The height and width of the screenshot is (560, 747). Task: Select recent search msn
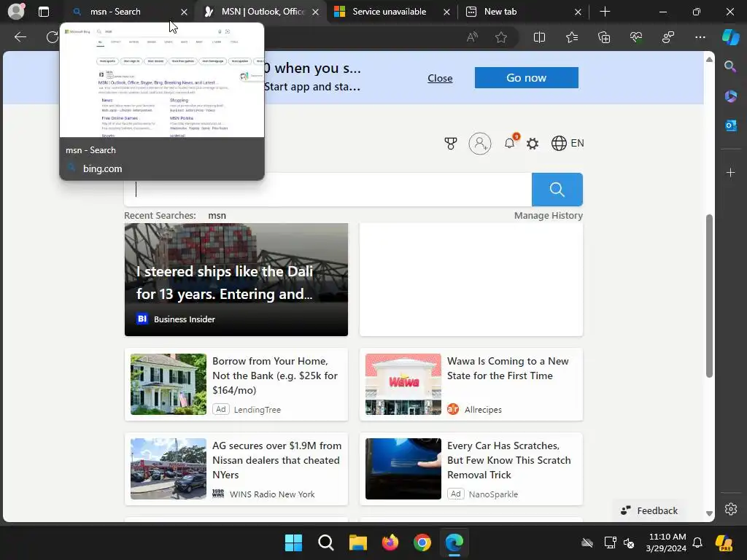click(217, 215)
